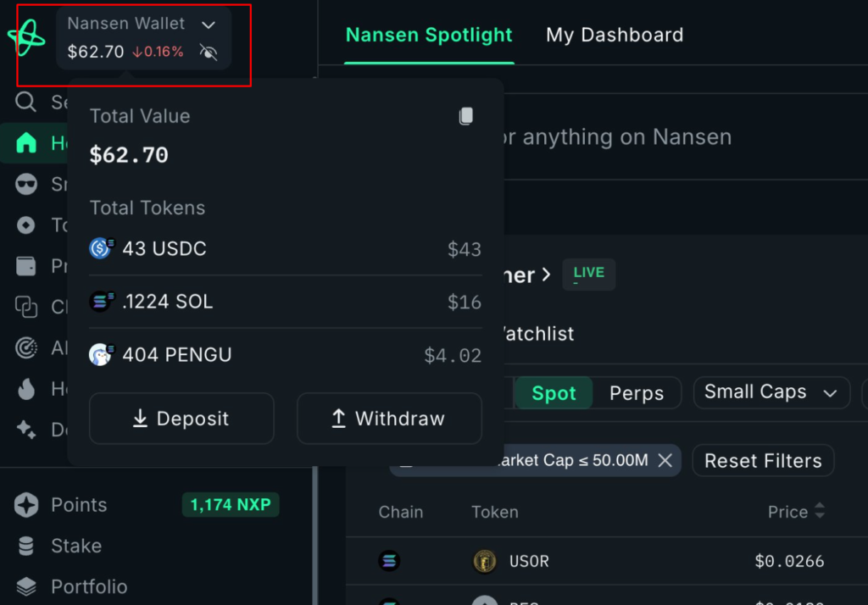The image size is (868, 605).
Task: Select the flame Hot Contracts sidebar icon
Action: coord(25,388)
